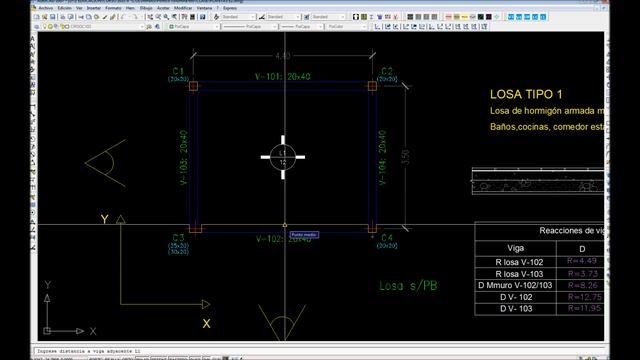Click column C3 label
Viewport: 640px width, 360px height.
tap(178, 238)
